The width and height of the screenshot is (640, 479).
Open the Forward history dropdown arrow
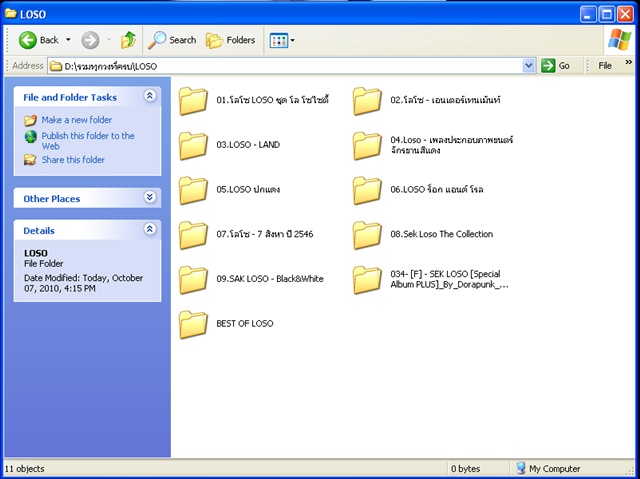(x=109, y=40)
